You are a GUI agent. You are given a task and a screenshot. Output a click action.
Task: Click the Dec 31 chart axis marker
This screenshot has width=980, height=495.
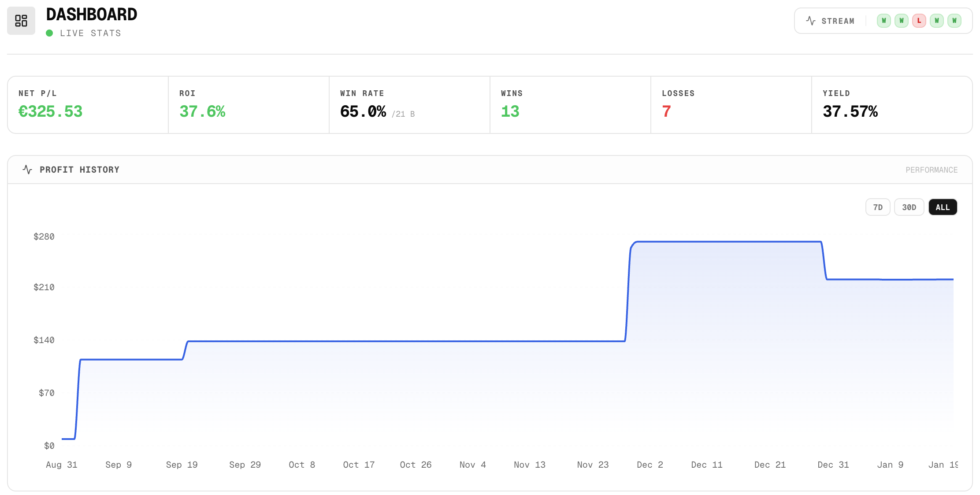[833, 465]
